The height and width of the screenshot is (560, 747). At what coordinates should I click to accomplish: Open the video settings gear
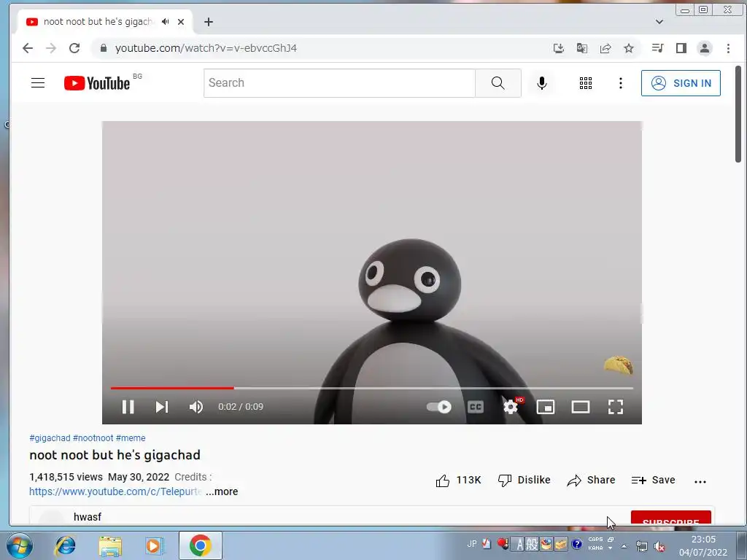[x=511, y=407]
